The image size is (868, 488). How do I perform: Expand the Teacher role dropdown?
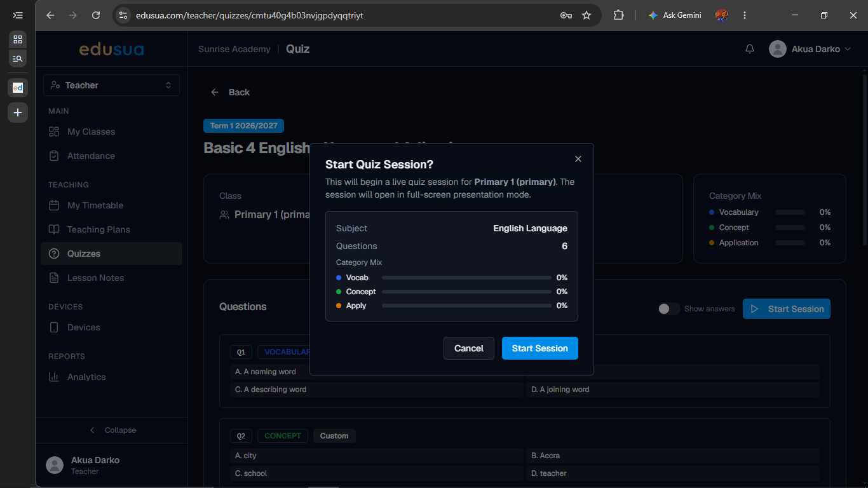(111, 85)
